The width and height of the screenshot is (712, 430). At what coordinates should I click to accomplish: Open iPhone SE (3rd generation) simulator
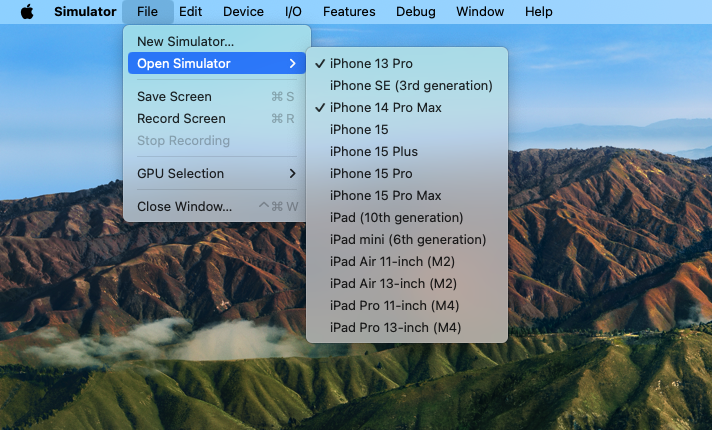pos(407,85)
